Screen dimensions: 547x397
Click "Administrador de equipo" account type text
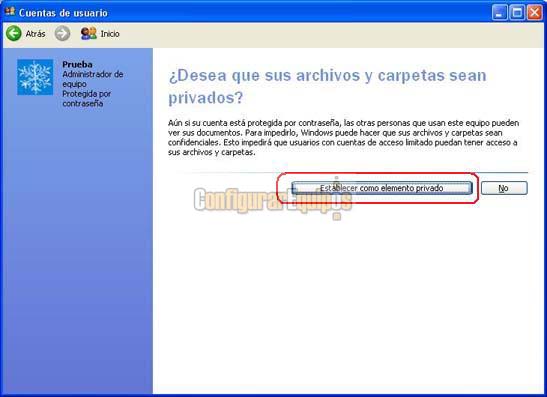92,79
